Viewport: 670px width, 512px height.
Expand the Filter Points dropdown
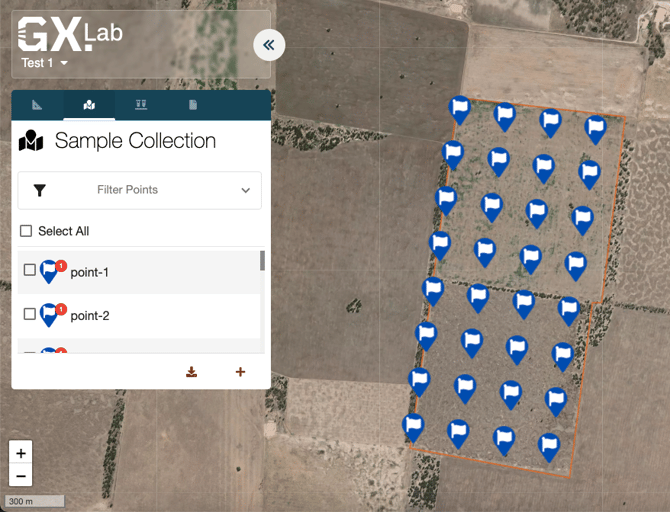(x=245, y=190)
